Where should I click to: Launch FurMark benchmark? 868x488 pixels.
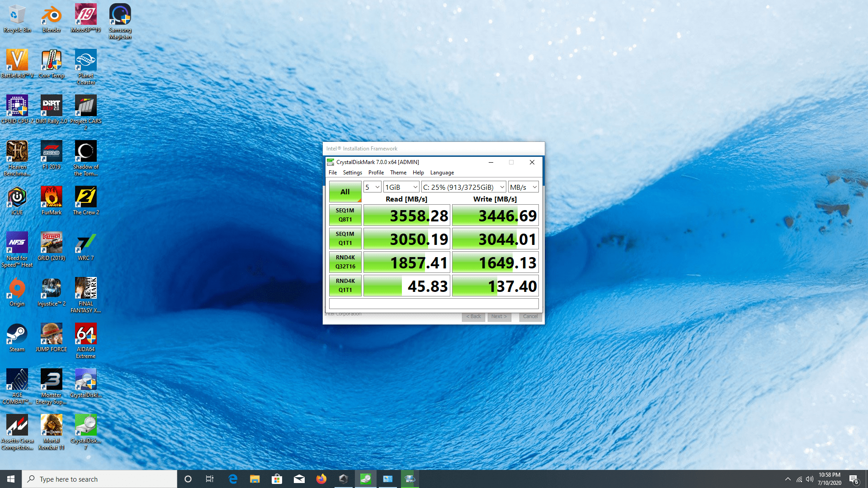(51, 197)
